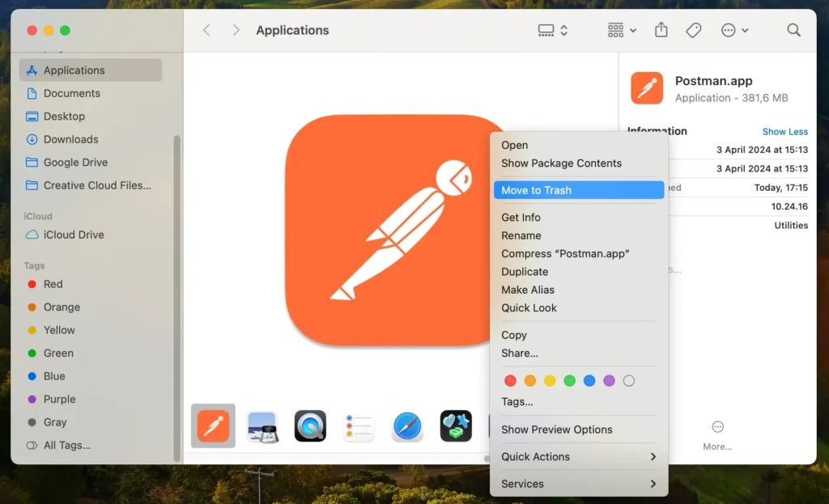Viewport: 829px width, 504px height.
Task: Apply orange tag color in context menu
Action: 529,380
